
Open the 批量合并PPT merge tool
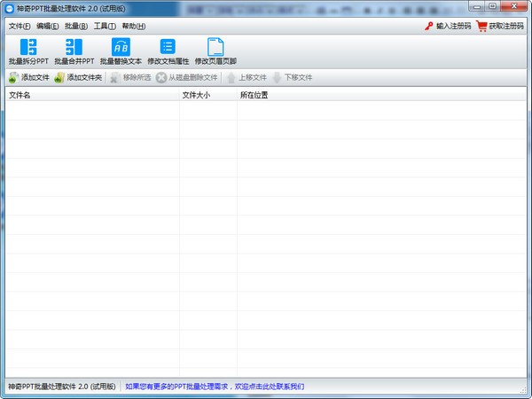point(74,48)
